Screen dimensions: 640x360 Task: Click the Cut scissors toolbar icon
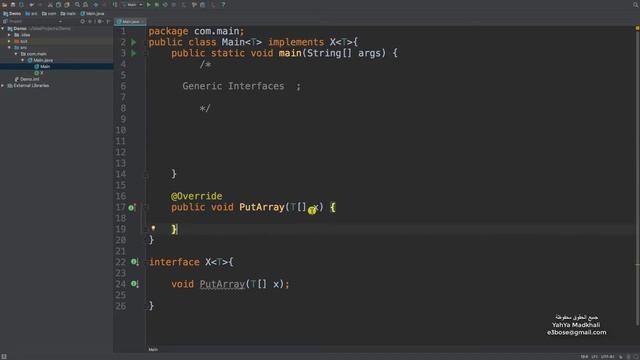tap(50, 5)
